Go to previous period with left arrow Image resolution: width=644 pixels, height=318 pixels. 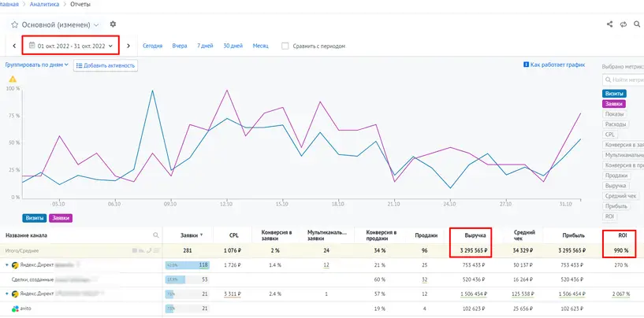coord(14,46)
